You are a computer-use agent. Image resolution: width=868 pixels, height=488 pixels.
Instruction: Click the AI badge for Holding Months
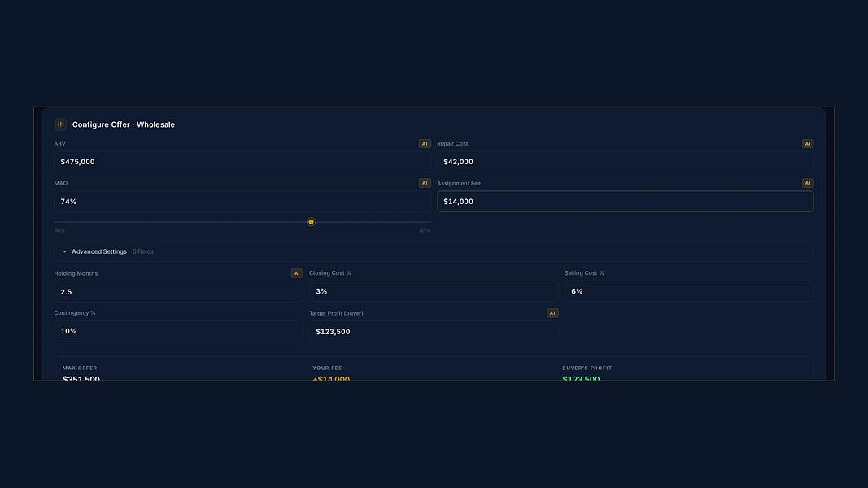click(297, 273)
